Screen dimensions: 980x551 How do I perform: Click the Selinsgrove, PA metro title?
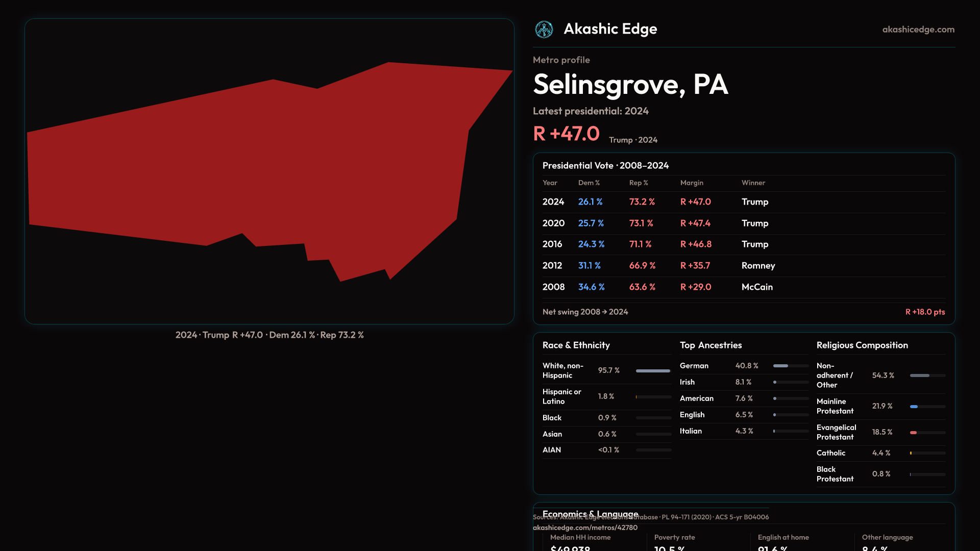coord(630,85)
